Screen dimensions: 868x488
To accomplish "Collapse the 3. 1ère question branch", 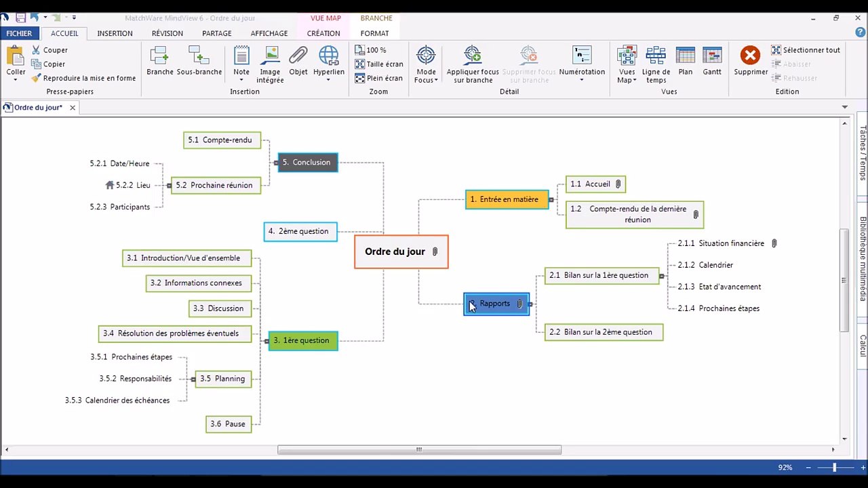I will [267, 341].
